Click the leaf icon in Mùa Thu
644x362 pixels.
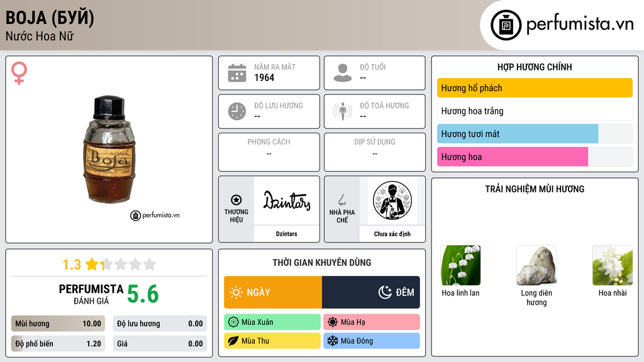(233, 341)
